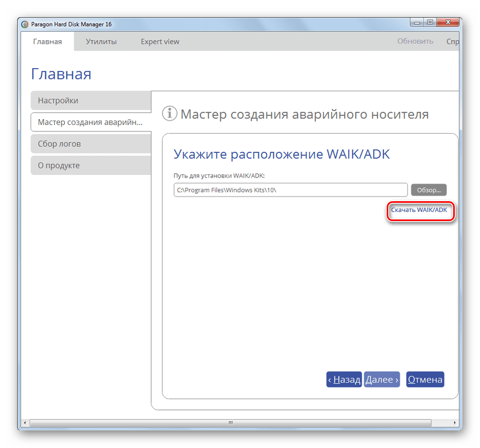Switch to Expert view tab
Screen dimensions: 480x448
pos(160,41)
